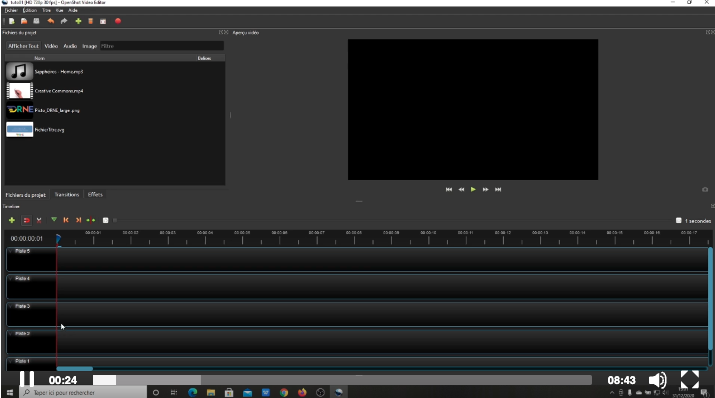Click the green Add Marker triangle icon
Screen dimensions: 715x398
(x=54, y=220)
